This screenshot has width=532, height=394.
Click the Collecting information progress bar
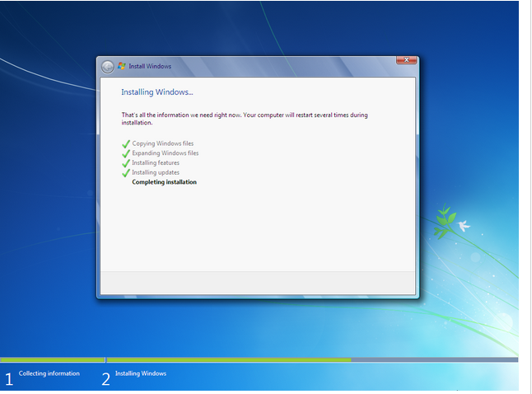coord(52,359)
